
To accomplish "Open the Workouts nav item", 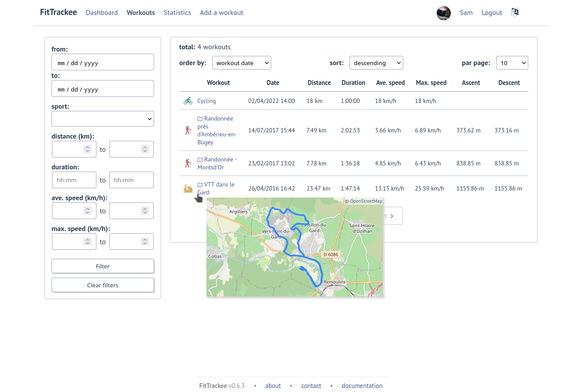I will (x=141, y=13).
